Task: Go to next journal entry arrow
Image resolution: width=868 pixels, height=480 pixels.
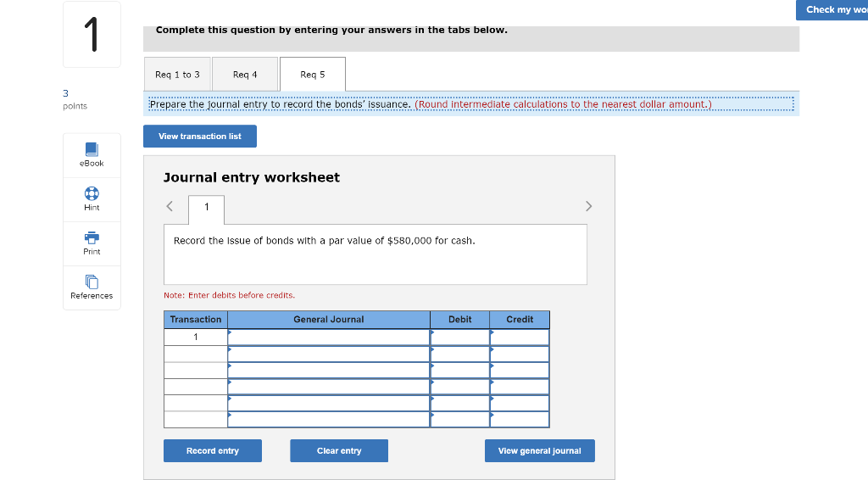Action: (x=588, y=207)
